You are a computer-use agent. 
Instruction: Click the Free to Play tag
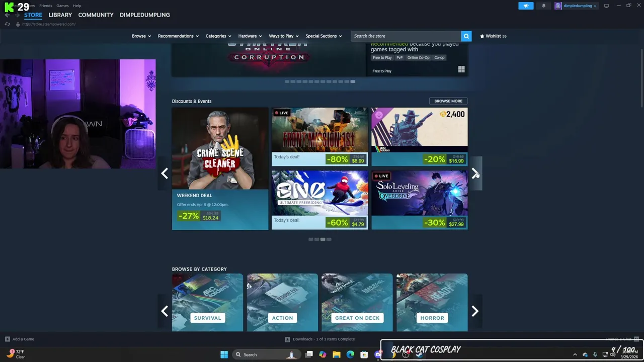[x=382, y=57]
